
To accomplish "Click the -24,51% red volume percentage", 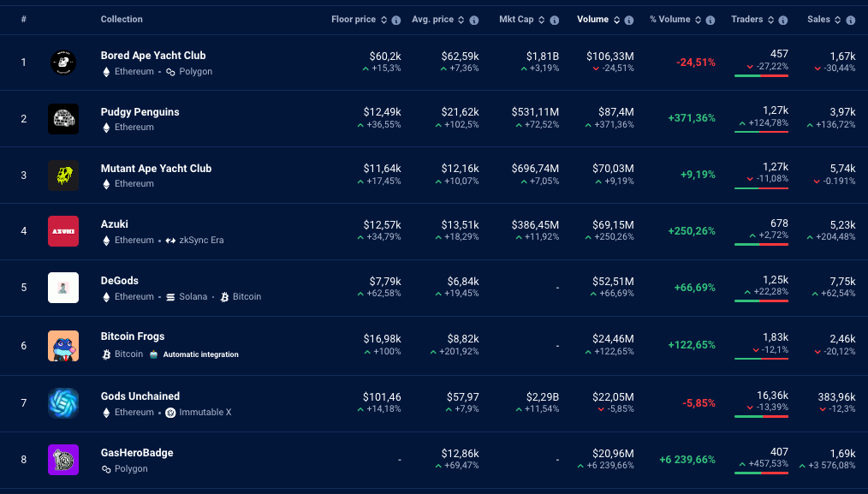I will coord(695,62).
